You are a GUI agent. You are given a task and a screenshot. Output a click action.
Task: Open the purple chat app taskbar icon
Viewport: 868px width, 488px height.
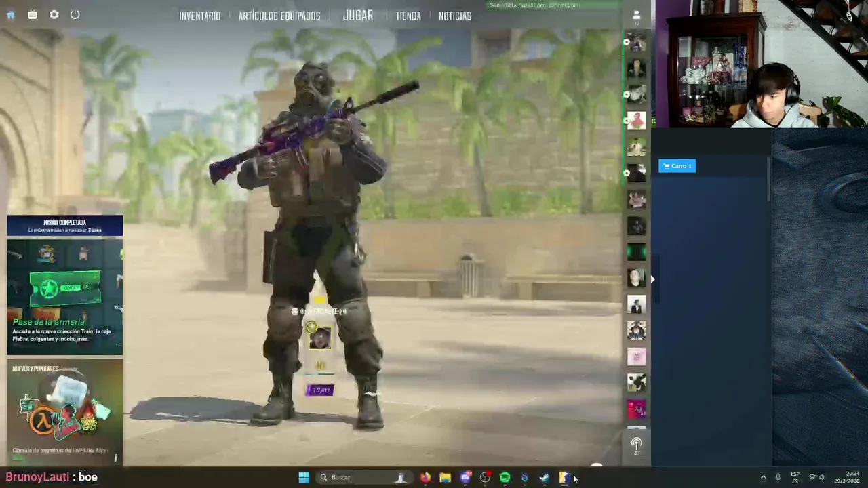(465, 478)
